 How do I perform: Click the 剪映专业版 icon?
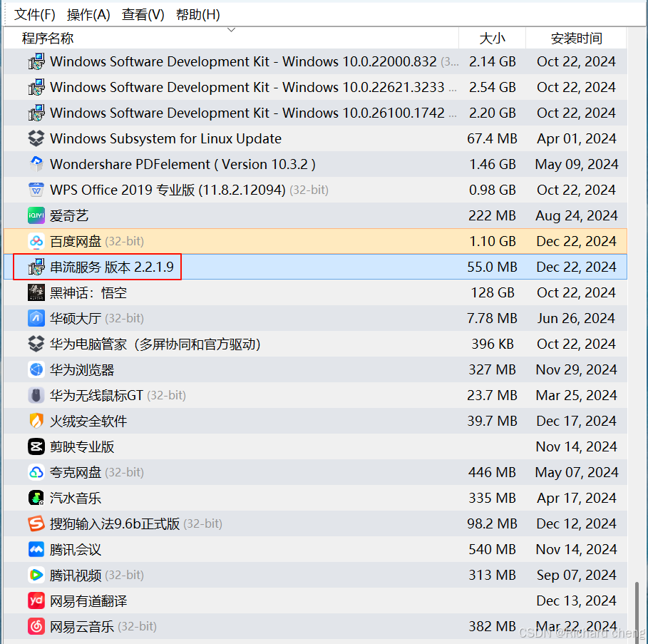pyautogui.click(x=36, y=446)
